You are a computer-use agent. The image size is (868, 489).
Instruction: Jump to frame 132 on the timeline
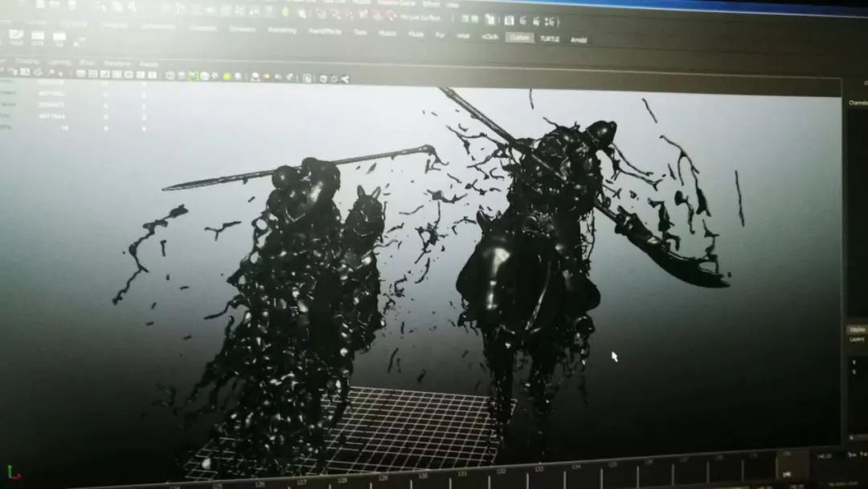click(x=501, y=471)
